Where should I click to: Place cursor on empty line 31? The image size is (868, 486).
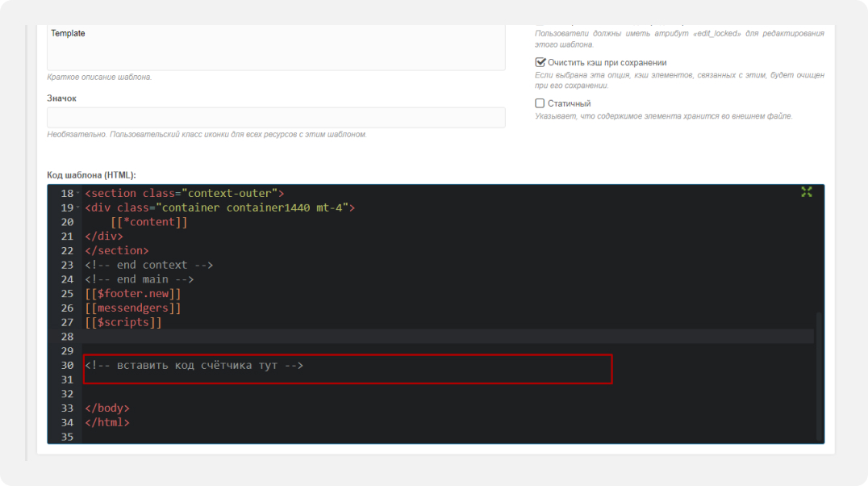coord(323,379)
